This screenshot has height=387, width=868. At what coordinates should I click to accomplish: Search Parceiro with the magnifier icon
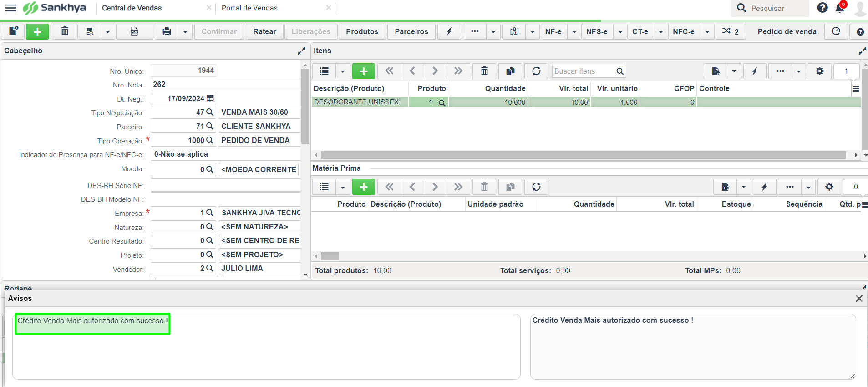[209, 126]
